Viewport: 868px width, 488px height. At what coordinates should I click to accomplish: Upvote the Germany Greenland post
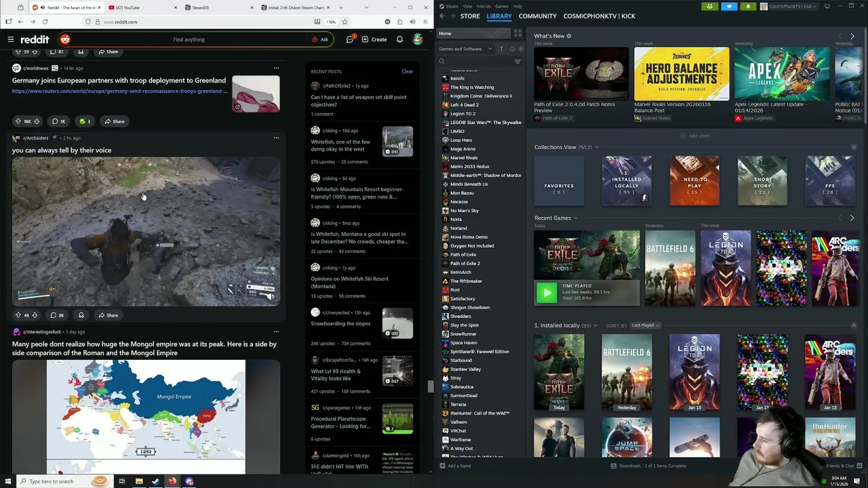(18, 121)
